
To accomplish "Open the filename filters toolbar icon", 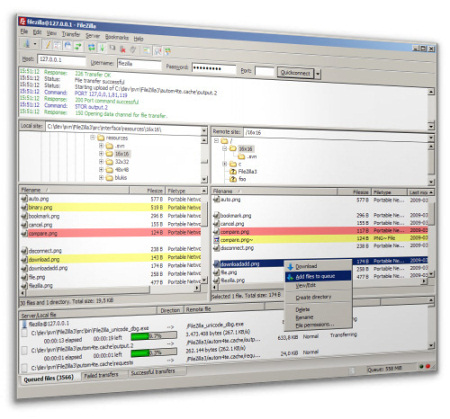I will pos(147,51).
